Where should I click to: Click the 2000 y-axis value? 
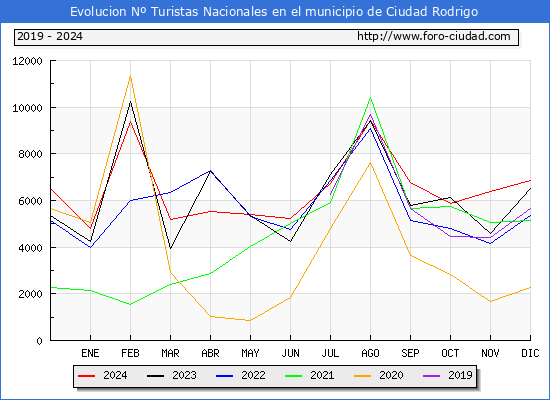click(31, 294)
